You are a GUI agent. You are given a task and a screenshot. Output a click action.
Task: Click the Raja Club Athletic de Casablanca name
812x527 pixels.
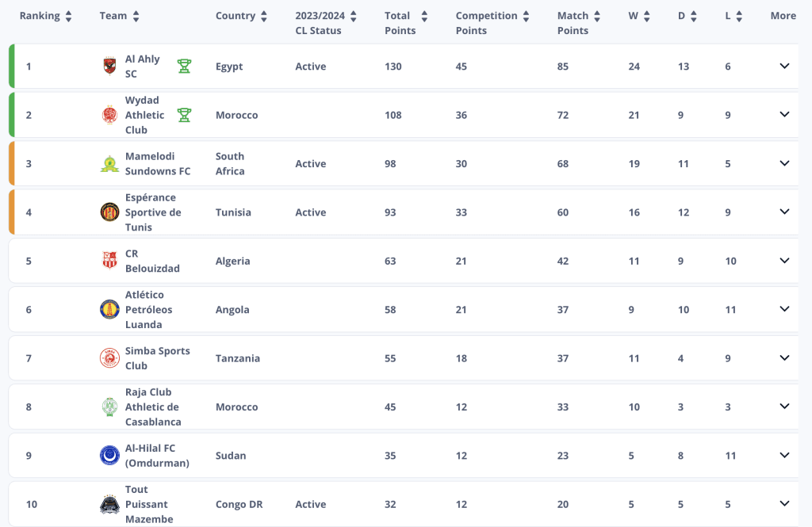(x=153, y=407)
